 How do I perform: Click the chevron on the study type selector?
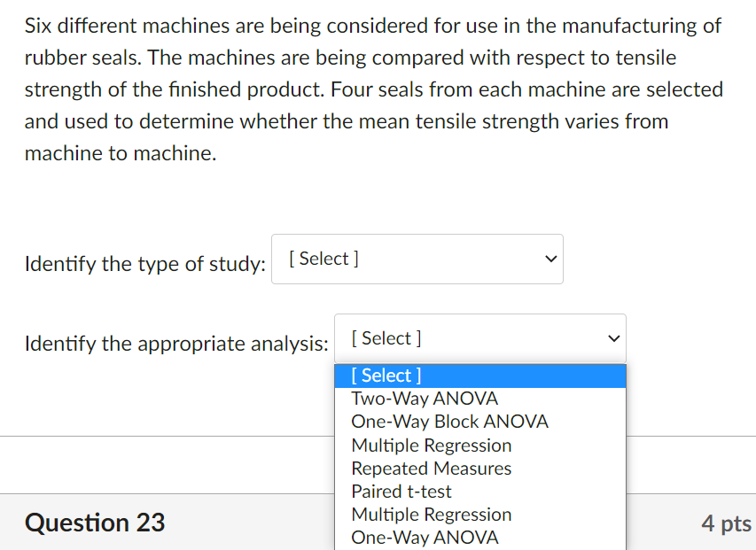[549, 259]
